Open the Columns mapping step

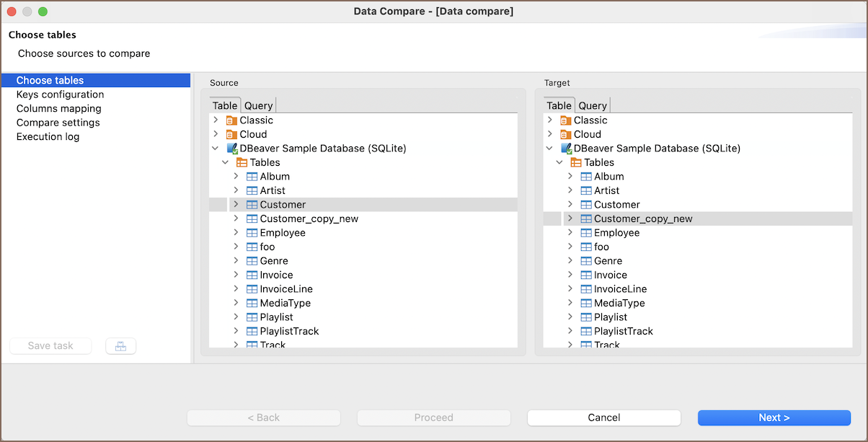point(58,109)
